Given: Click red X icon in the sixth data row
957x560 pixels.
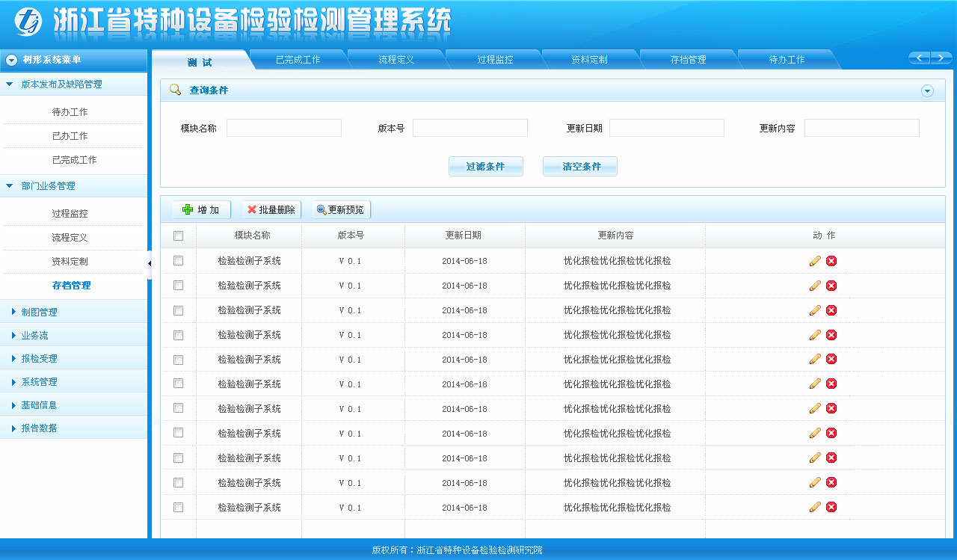Looking at the screenshot, I should point(831,384).
